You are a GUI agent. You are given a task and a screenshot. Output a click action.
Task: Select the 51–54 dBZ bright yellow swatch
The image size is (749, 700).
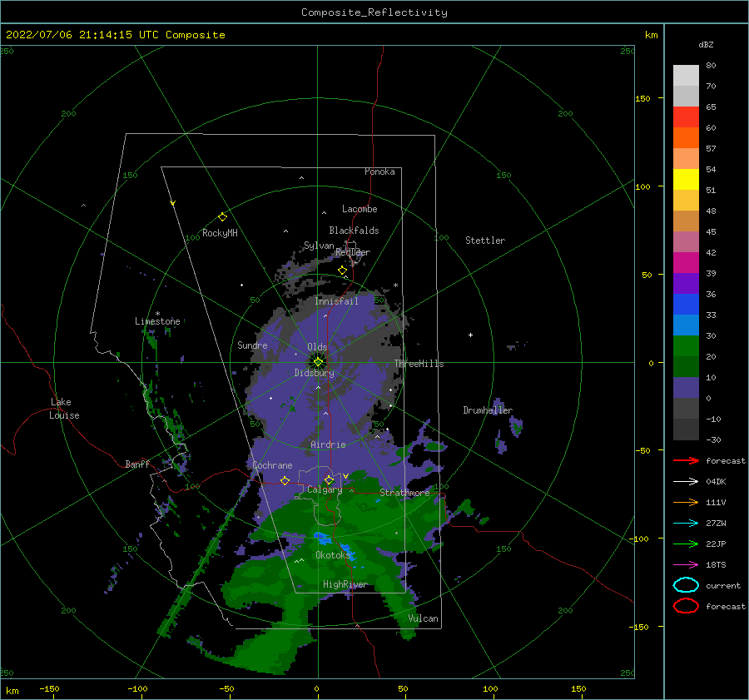686,179
